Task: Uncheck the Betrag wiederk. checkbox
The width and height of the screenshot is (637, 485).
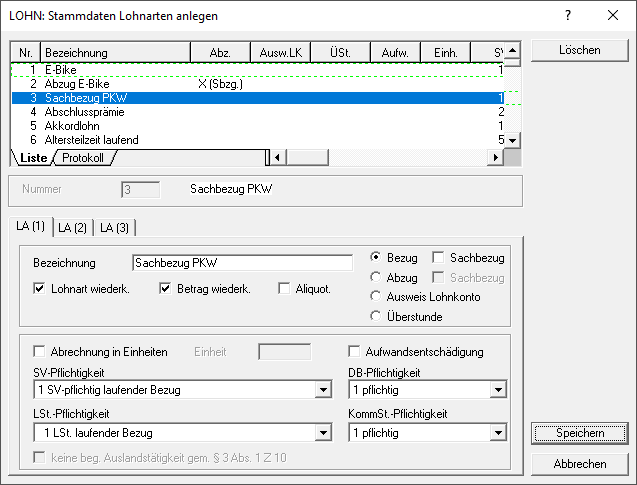Action: pyautogui.click(x=167, y=290)
